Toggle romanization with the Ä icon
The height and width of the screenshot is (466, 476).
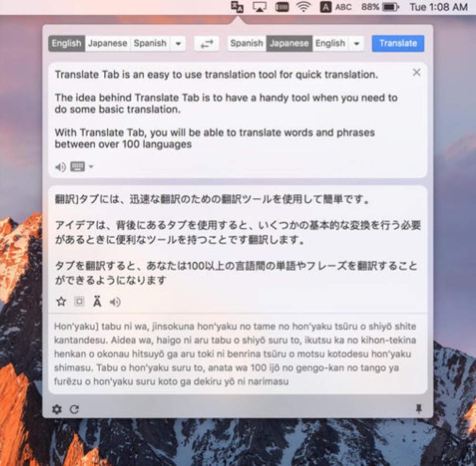(97, 301)
